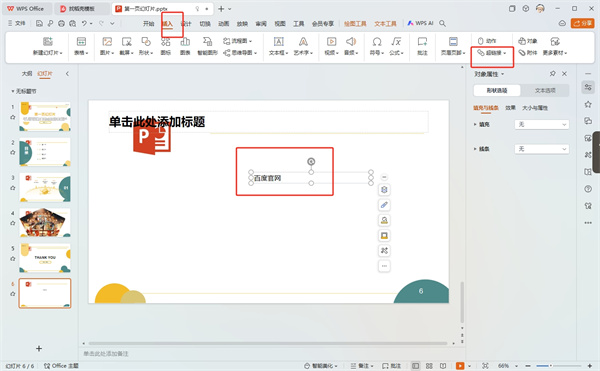Image resolution: width=600 pixels, height=371 pixels.
Task: Click the Object (对象) insert button
Action: 528,41
